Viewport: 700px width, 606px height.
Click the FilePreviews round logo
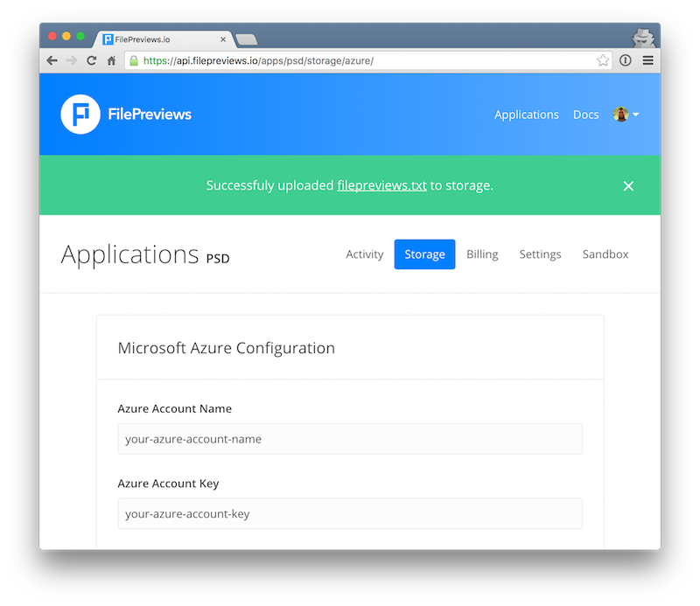coord(80,115)
